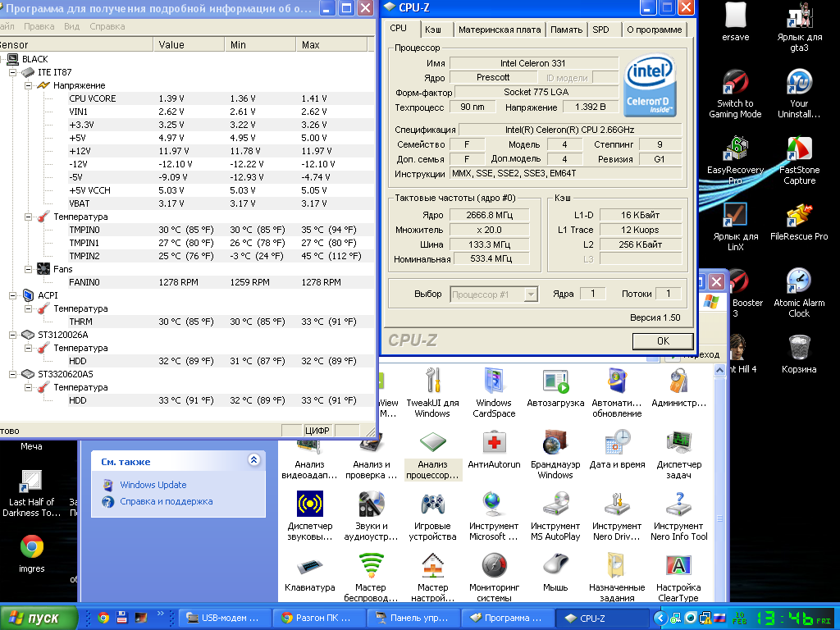The width and height of the screenshot is (840, 630).
Task: Switch to the Материнская плата tab
Action: coord(500,30)
